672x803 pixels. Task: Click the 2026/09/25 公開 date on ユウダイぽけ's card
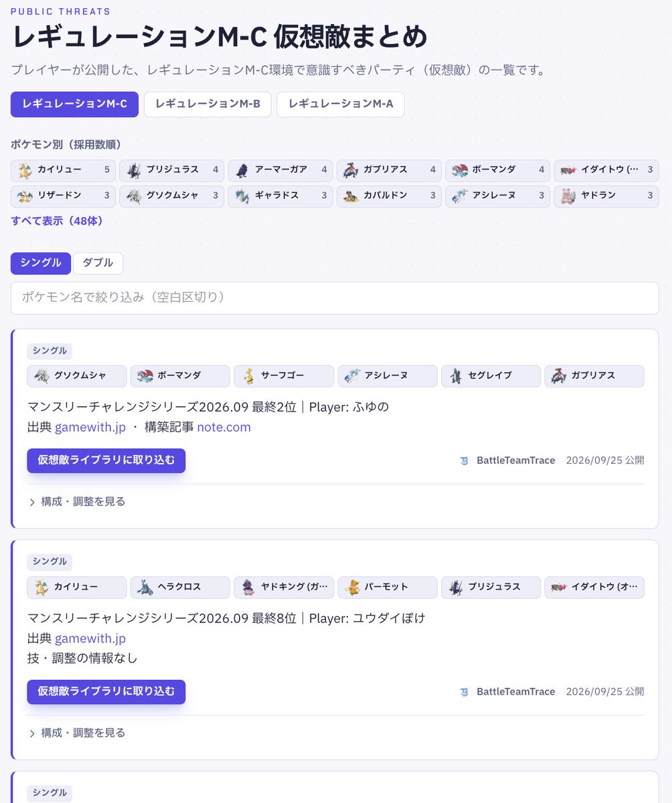tap(605, 692)
